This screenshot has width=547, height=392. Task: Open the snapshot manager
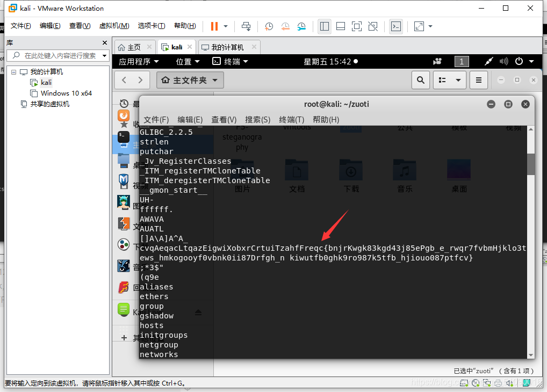pos(301,26)
